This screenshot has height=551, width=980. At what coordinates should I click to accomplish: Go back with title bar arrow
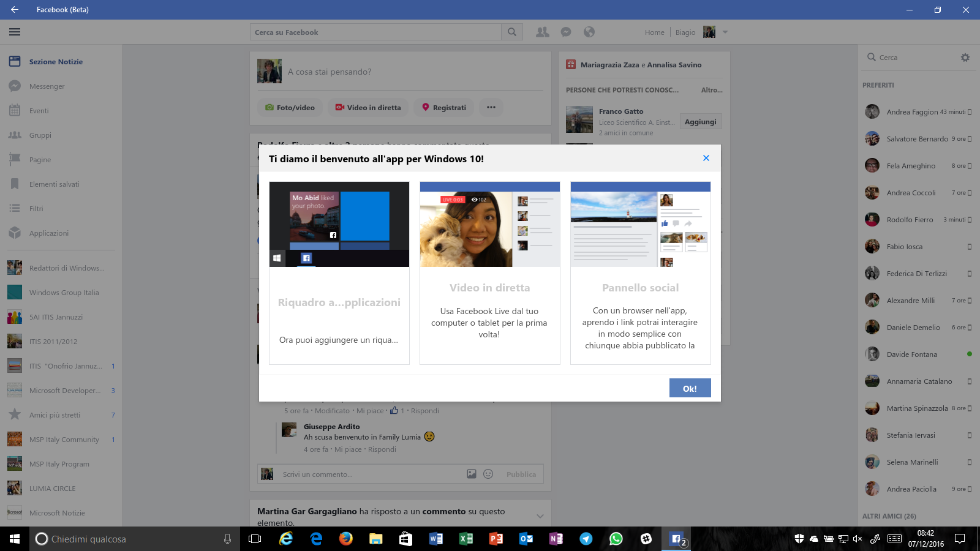click(15, 10)
